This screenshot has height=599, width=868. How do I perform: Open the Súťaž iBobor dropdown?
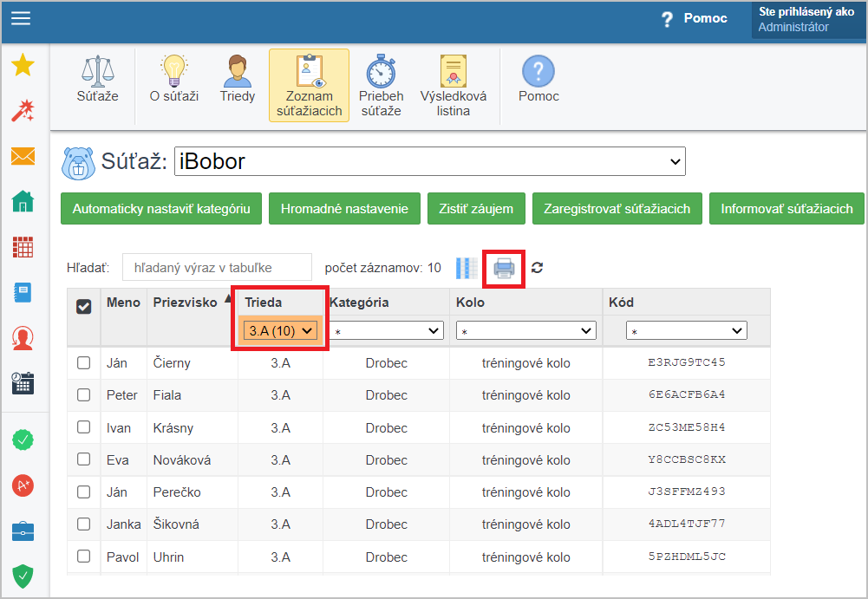[429, 161]
